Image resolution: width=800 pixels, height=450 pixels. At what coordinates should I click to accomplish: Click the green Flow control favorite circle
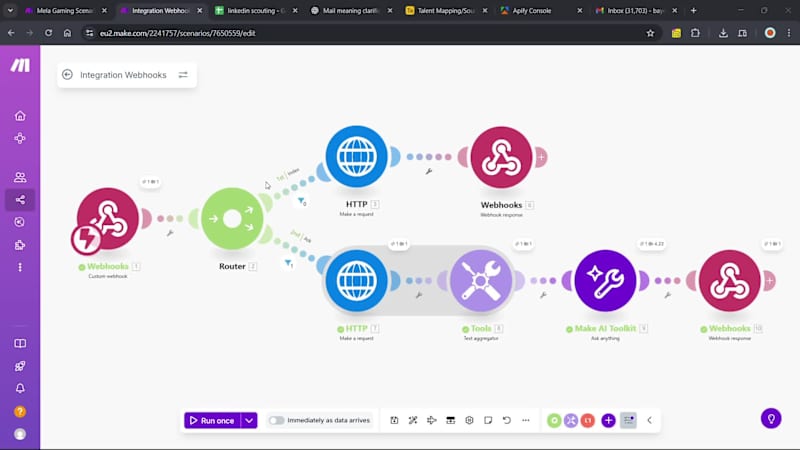coord(554,420)
